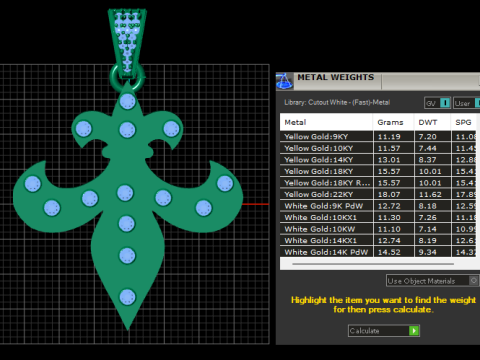Click the Library: Cutout White label
This screenshot has width=480, height=360.
[x=337, y=102]
